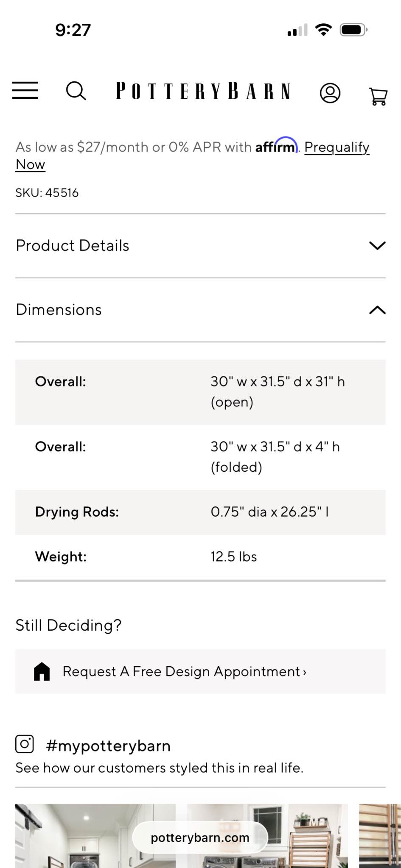Screen dimensions: 401x868
Task: Collapse the Dimensions section chevron
Action: click(377, 310)
